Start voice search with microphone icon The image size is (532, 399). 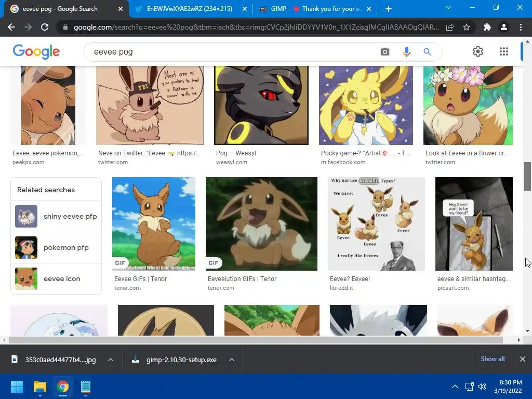click(406, 52)
